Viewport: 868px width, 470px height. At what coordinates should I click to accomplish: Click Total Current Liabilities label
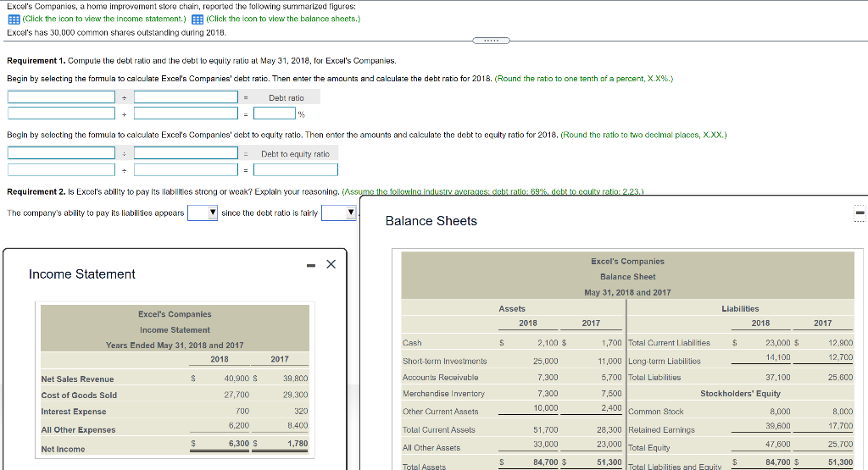669,343
